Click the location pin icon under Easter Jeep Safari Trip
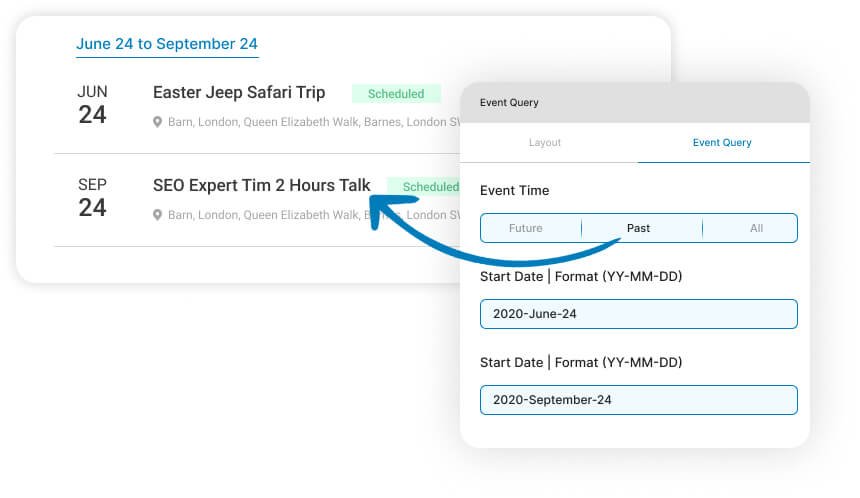Viewport: 860px width, 498px height. (x=157, y=122)
